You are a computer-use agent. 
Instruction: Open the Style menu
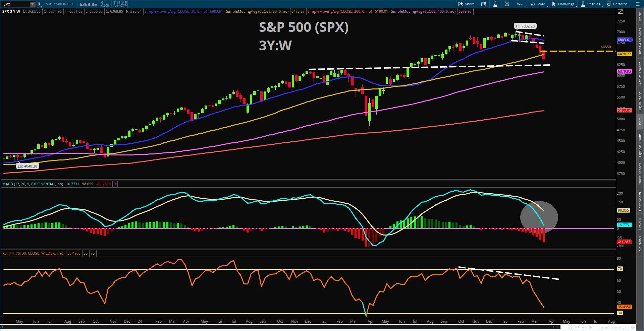[538, 4]
